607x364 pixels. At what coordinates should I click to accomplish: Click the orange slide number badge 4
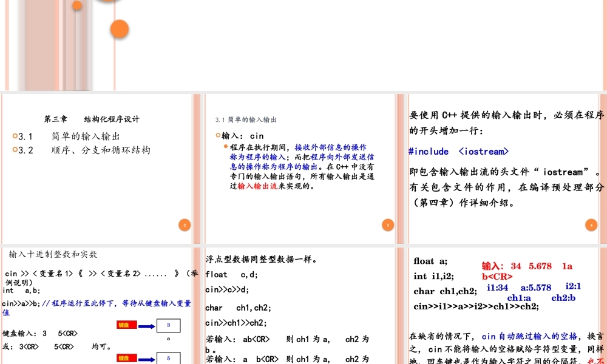(x=591, y=224)
